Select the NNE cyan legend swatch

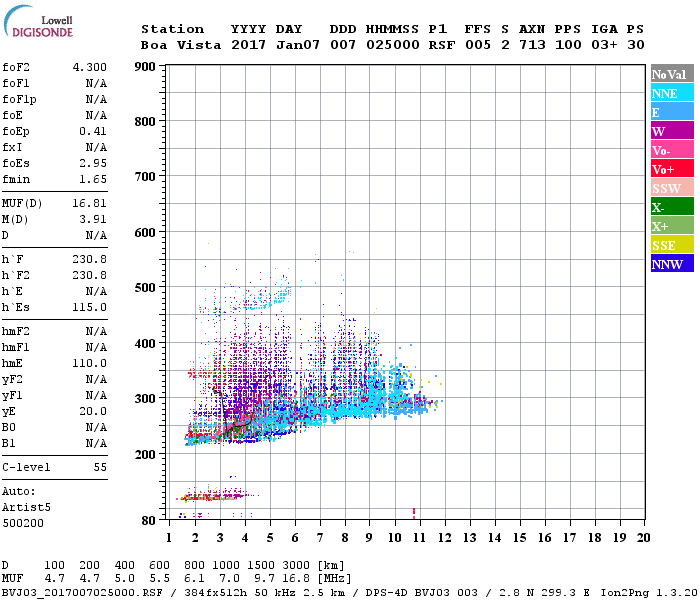coord(672,93)
